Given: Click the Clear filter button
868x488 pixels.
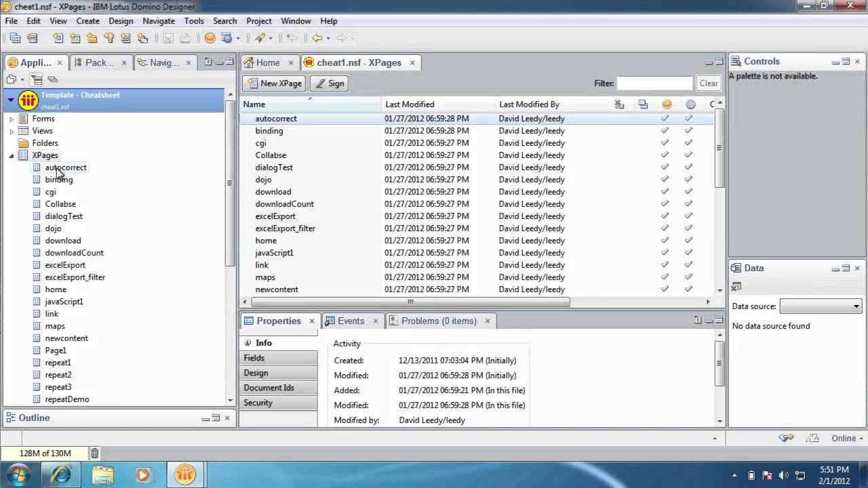Looking at the screenshot, I should 709,83.
